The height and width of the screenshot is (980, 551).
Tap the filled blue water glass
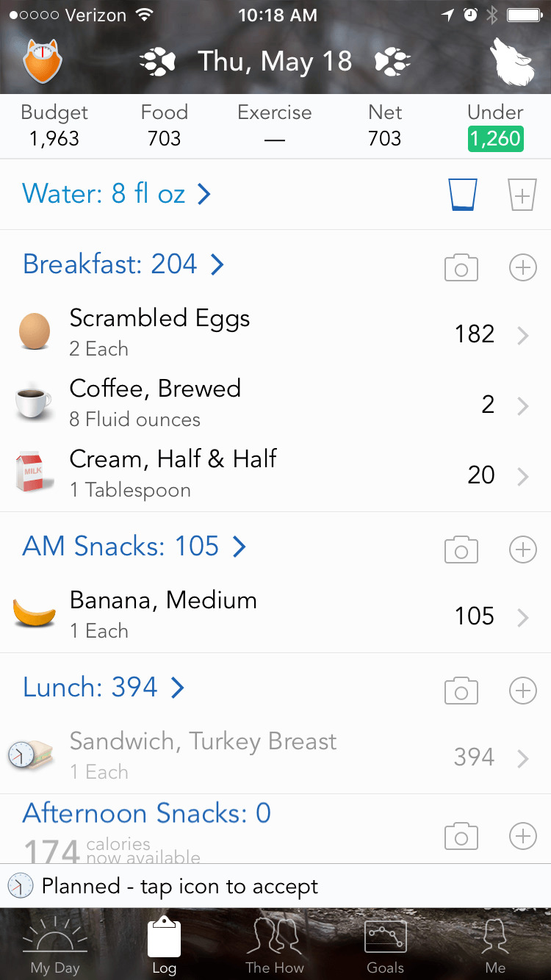click(463, 195)
